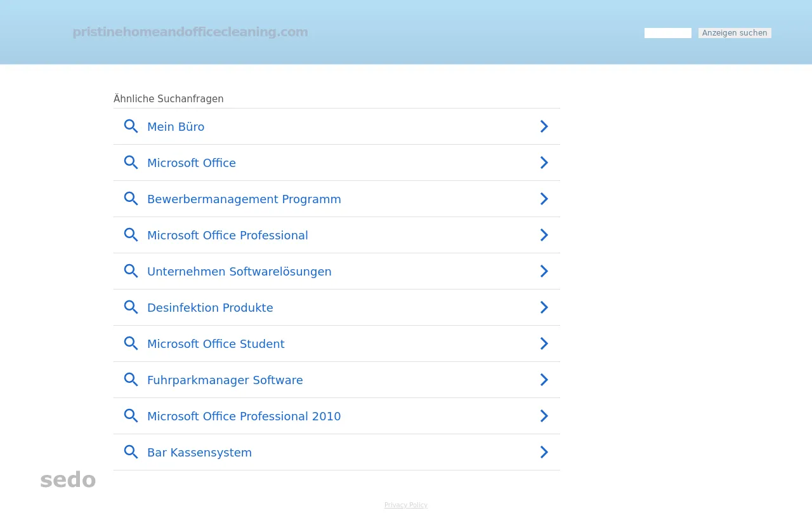Follow the Bar Kassensystem link

199,453
